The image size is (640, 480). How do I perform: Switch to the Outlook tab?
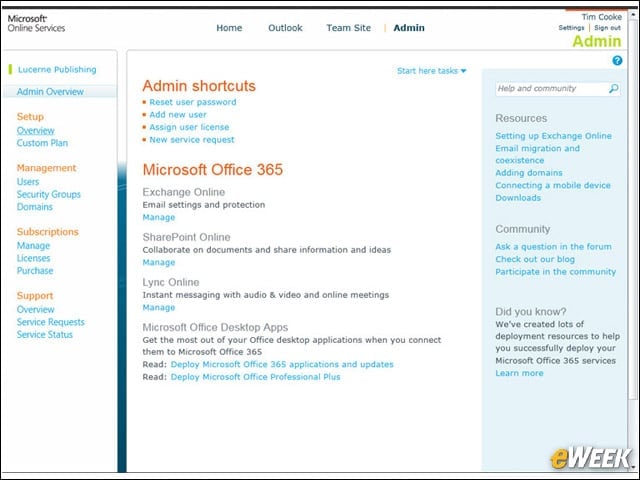click(285, 28)
